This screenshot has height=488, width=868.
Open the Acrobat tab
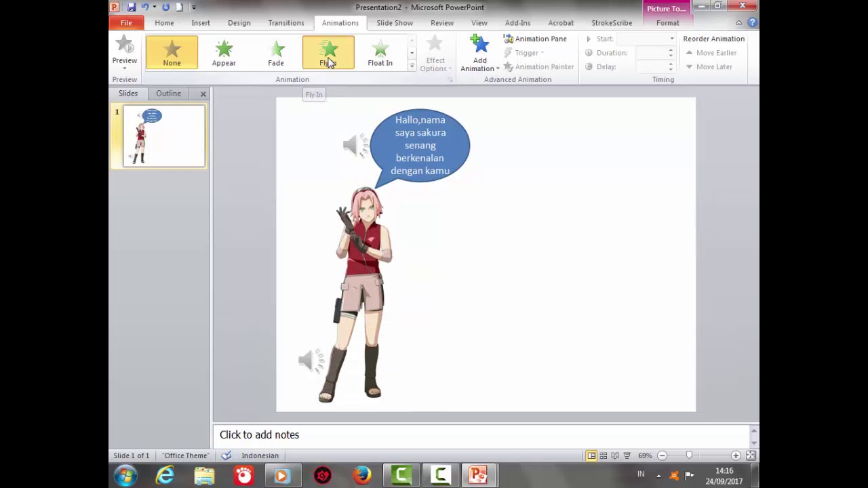pos(561,23)
